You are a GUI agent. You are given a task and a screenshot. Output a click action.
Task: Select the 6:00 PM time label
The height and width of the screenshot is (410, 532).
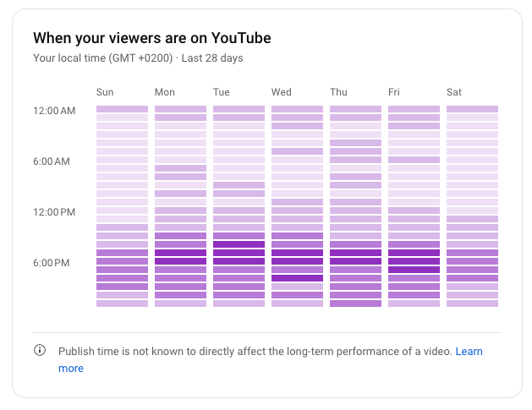pos(52,263)
